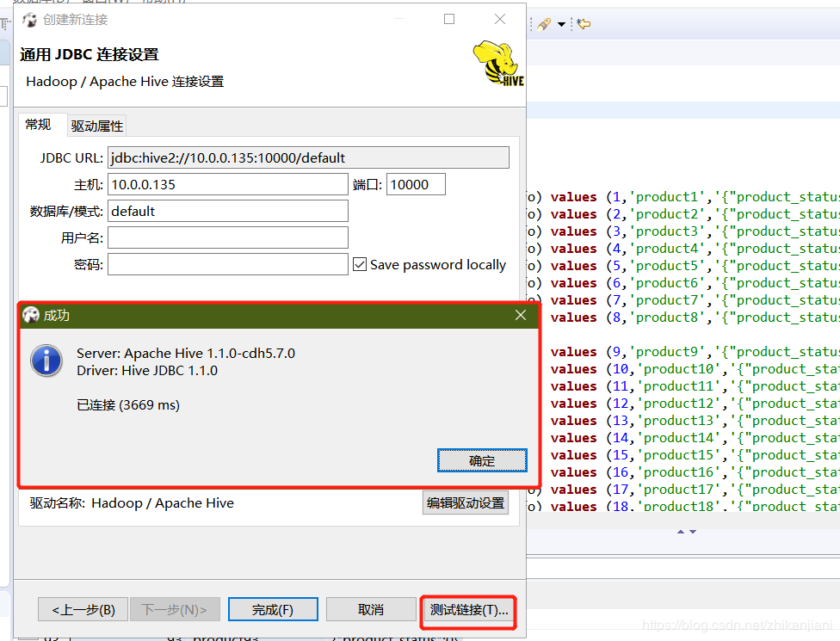Click the SQL line with values (7,'product7'

[x=683, y=300]
